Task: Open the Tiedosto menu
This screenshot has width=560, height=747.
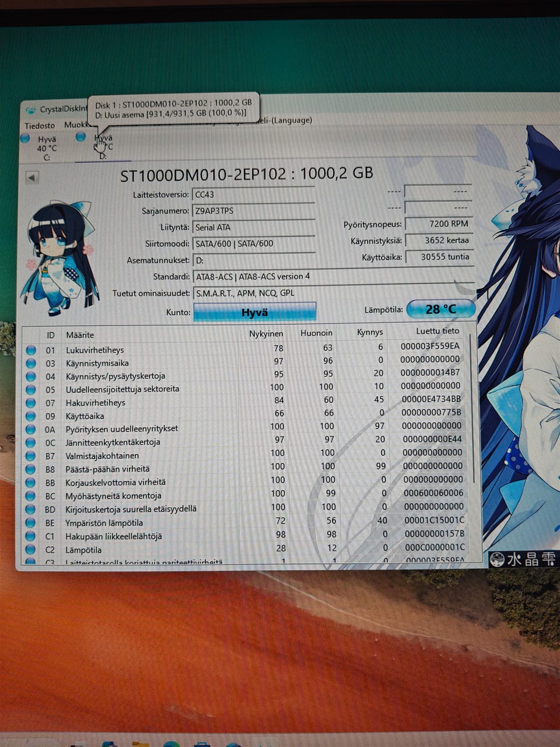Action: (x=40, y=125)
